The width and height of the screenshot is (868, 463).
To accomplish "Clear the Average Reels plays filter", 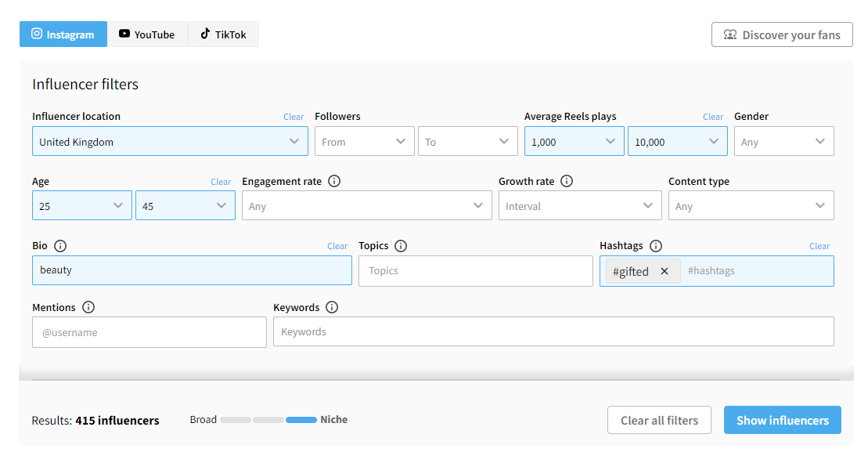I will click(x=713, y=117).
